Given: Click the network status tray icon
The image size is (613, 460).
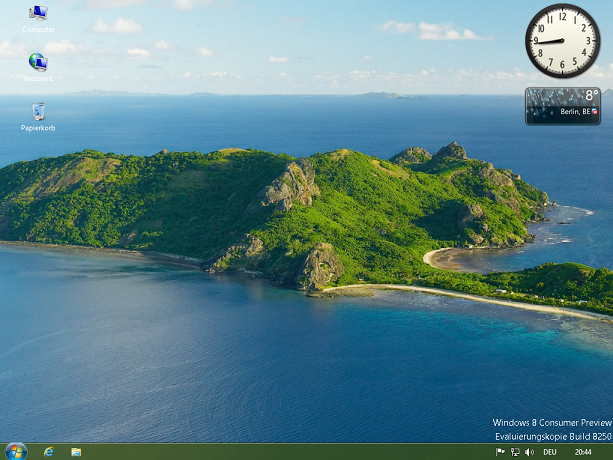Looking at the screenshot, I should (x=515, y=452).
